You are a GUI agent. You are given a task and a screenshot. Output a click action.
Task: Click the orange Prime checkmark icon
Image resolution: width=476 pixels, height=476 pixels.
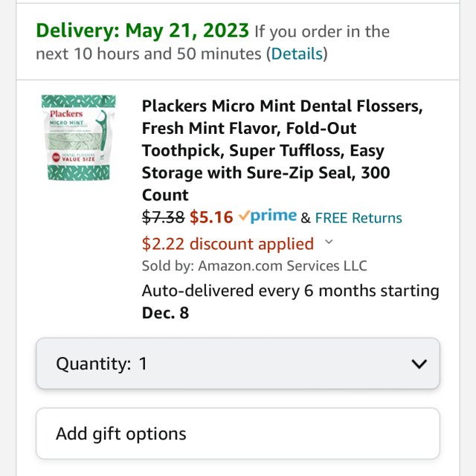coord(244,216)
